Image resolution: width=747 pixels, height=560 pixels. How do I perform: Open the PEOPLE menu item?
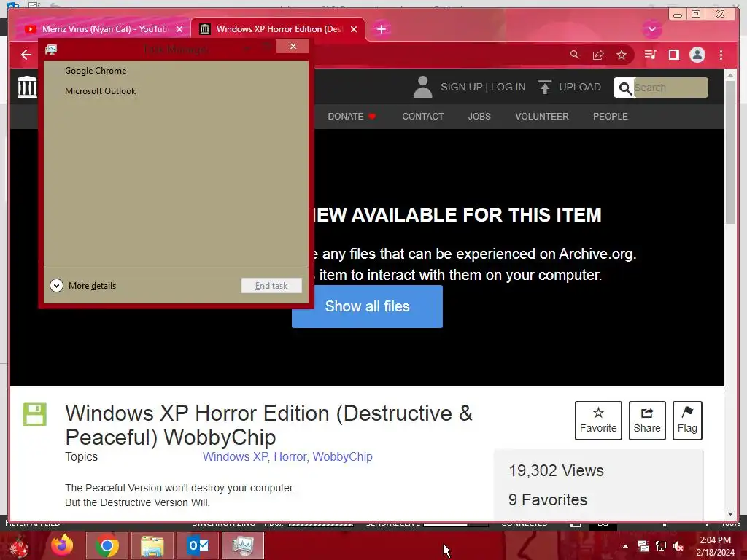[x=611, y=116]
